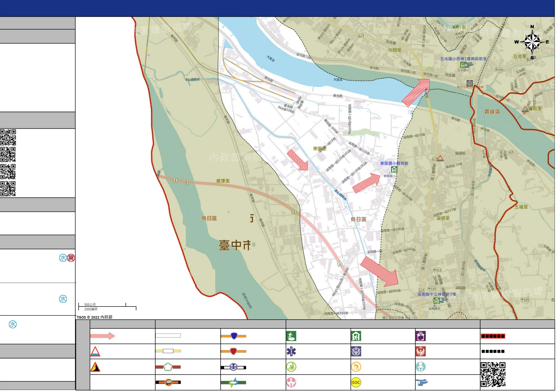Select the yellow EOC legend icon
This screenshot has height=392, width=556.
[x=356, y=383]
